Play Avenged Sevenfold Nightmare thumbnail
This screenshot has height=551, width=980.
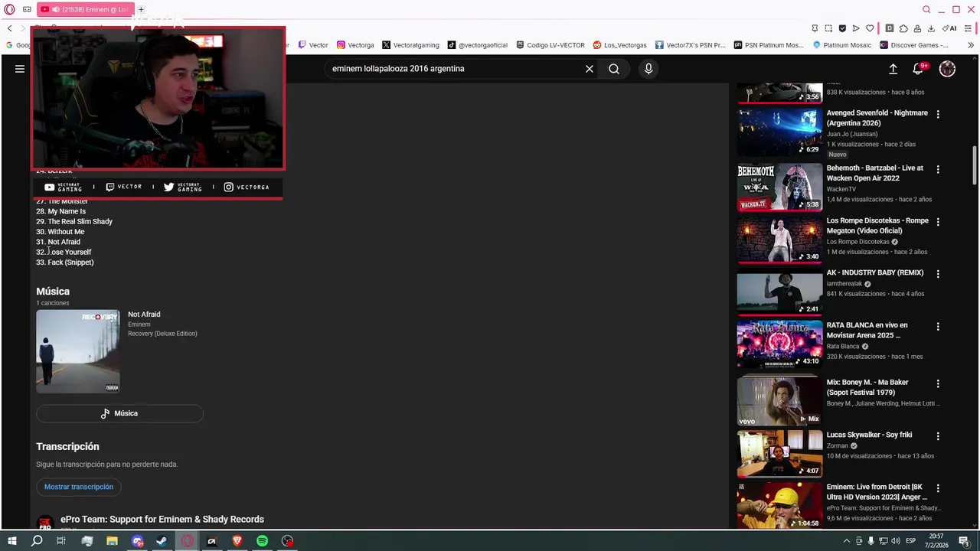click(779, 132)
